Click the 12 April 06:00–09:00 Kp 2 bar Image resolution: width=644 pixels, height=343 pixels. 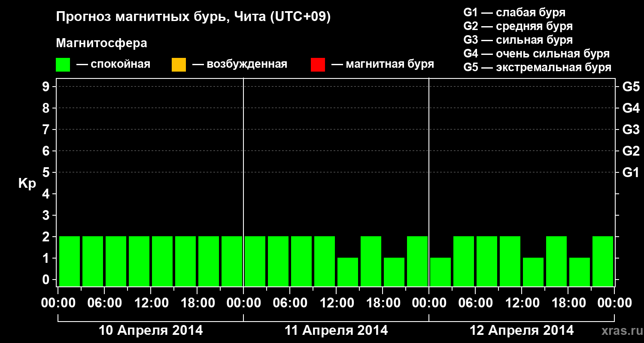pyautogui.click(x=487, y=261)
